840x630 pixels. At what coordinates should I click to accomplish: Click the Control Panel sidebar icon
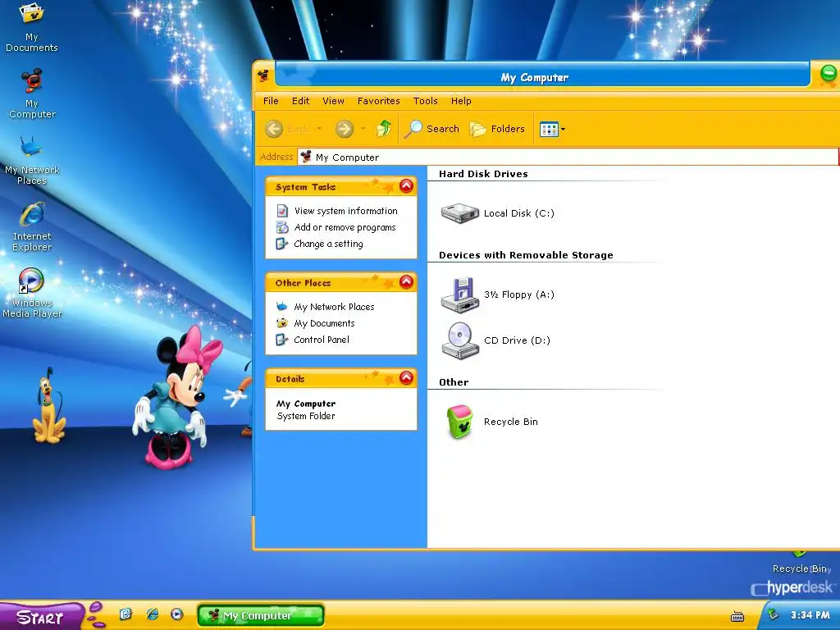282,340
